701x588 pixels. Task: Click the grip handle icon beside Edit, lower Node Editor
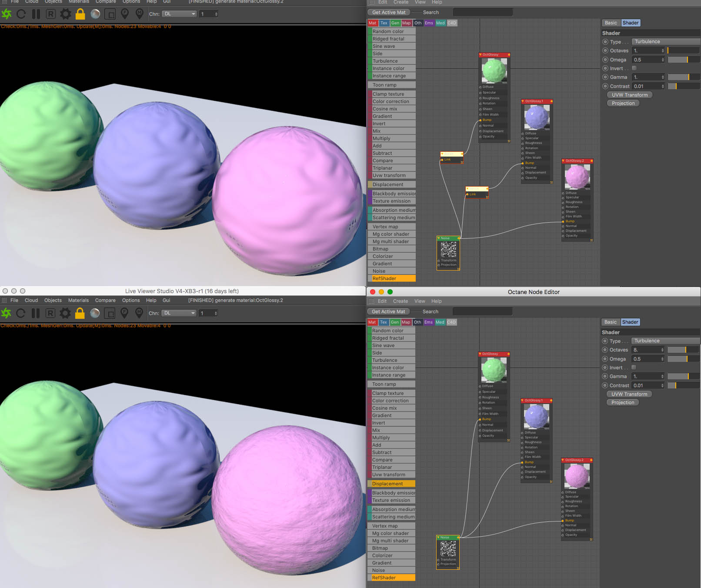tap(371, 301)
